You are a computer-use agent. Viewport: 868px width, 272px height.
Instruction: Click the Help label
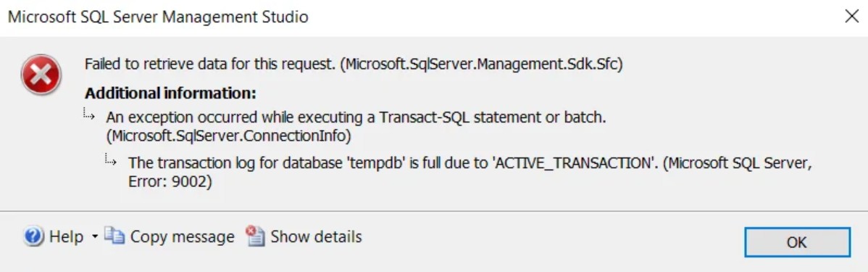click(x=67, y=237)
